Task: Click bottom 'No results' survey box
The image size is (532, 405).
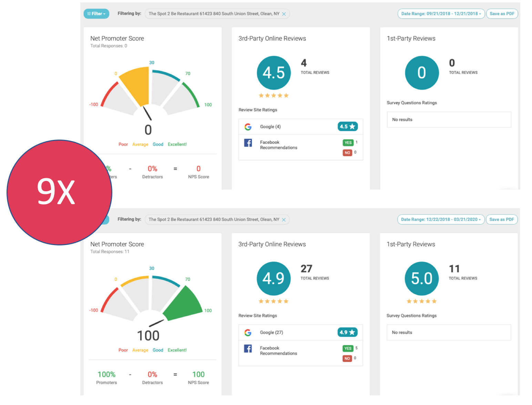Action: [449, 333]
